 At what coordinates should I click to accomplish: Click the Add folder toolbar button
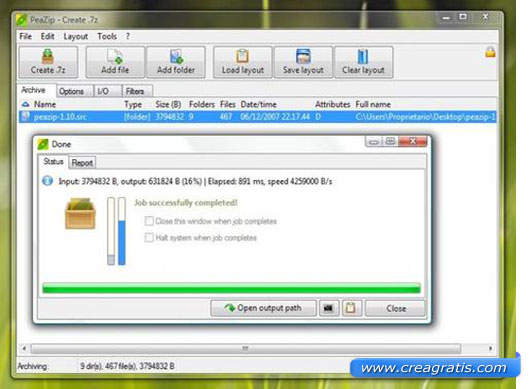176,62
